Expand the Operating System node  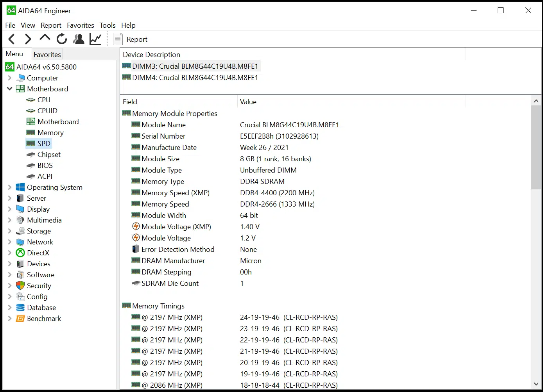tap(10, 187)
